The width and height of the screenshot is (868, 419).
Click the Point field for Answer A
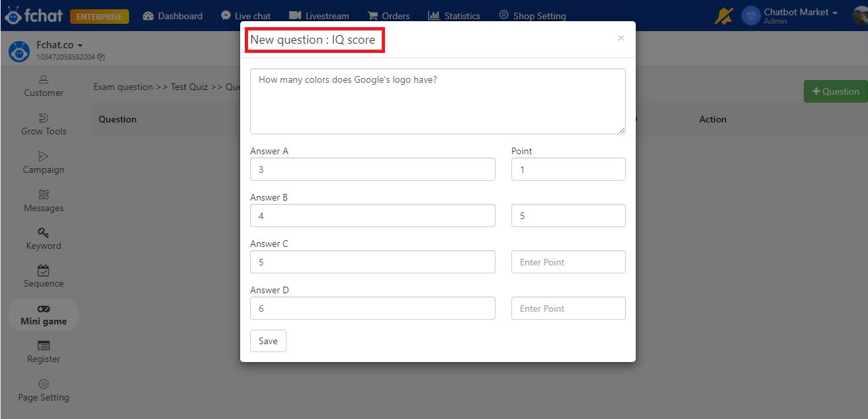click(x=568, y=169)
